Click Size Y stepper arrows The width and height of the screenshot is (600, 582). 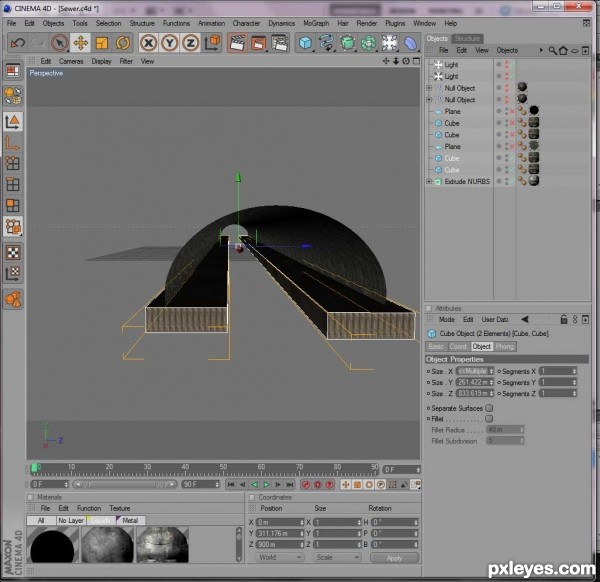(x=491, y=382)
